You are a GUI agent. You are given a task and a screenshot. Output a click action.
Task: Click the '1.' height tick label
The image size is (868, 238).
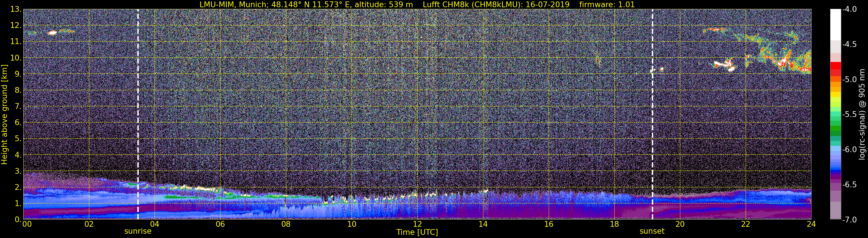tap(18, 204)
